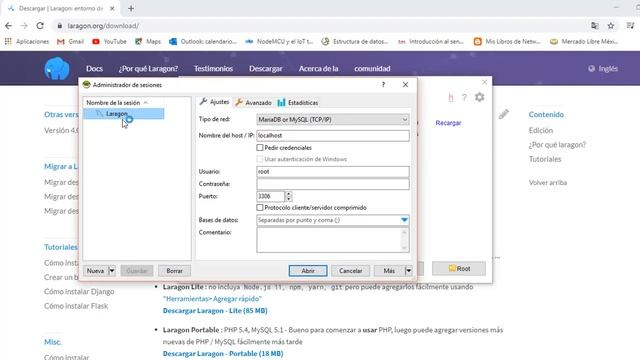Open Tipo de red dropdown
Image resolution: width=640 pixels, height=360 pixels.
coord(333,119)
